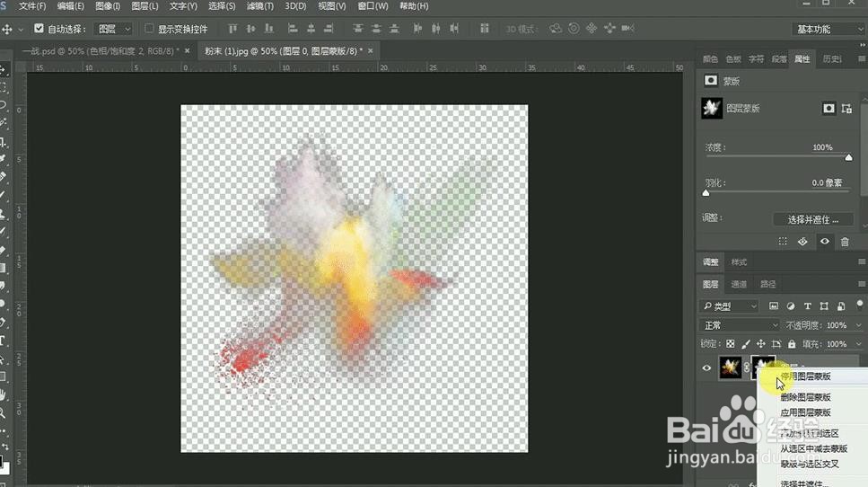This screenshot has height=487, width=868.
Task: Click align right edges icon
Action: click(329, 28)
